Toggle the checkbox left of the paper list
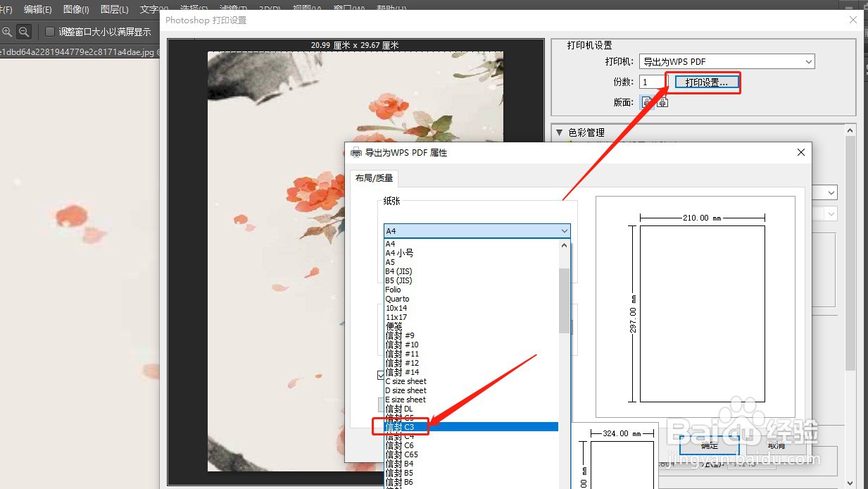Image resolution: width=868 pixels, height=489 pixels. 381,376
